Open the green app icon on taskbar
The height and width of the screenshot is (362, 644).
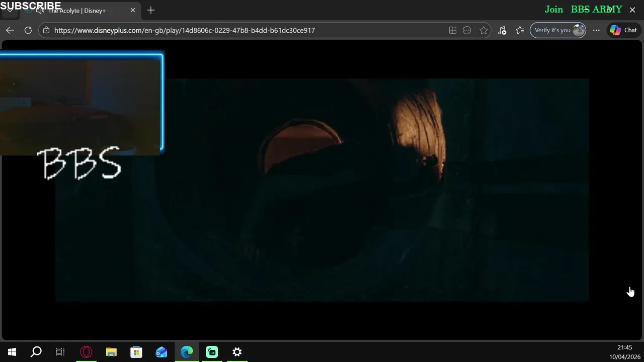[x=212, y=352]
